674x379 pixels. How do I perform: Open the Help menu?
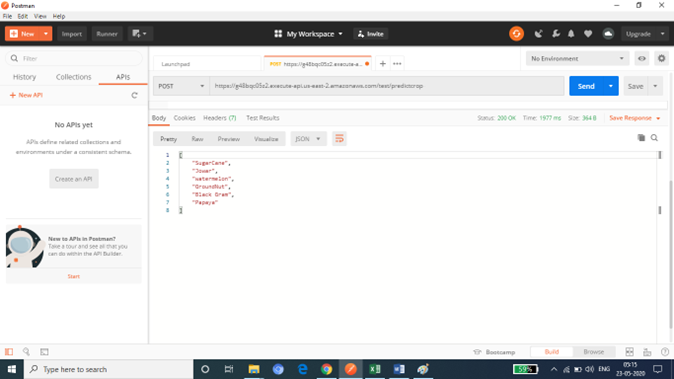pyautogui.click(x=59, y=16)
